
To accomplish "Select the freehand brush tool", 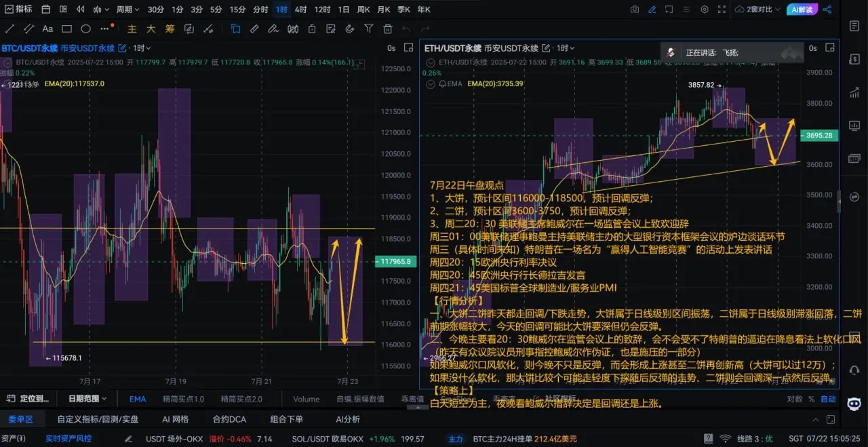I will 274,29.
